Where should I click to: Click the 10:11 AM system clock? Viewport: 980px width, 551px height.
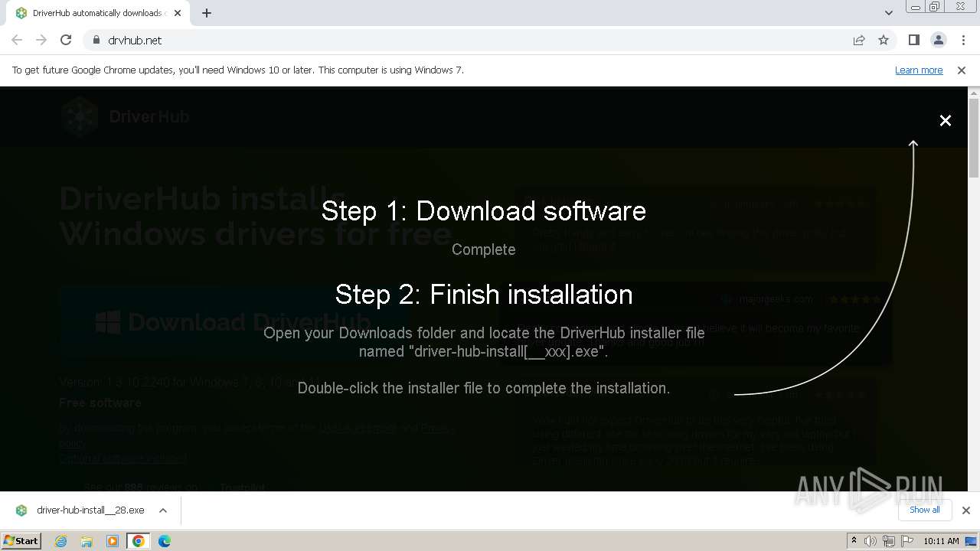[941, 541]
